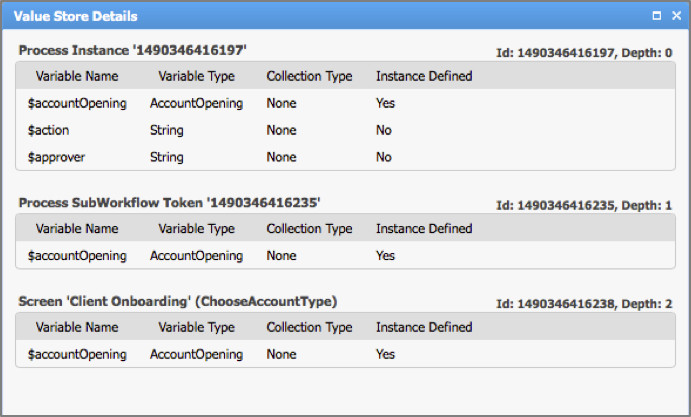Select $accountOpening in the SubWorkflow Token table
This screenshot has width=691, height=417.
point(77,255)
